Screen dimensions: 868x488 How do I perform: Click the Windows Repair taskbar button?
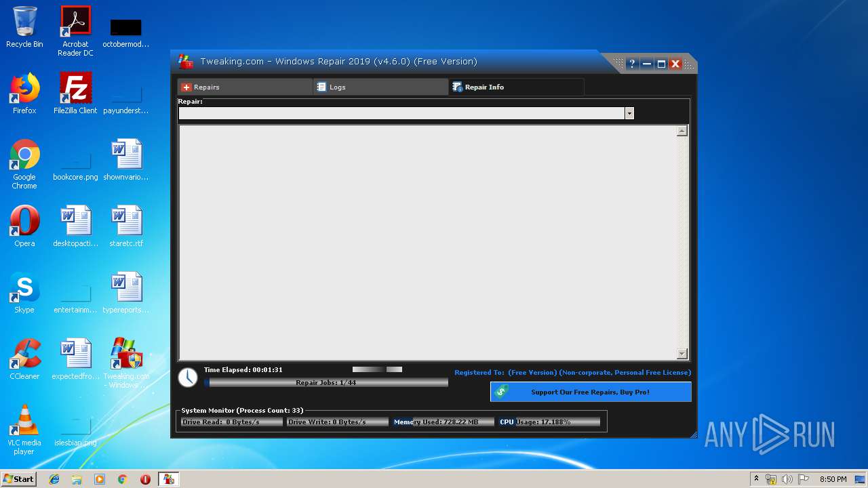[x=168, y=479]
